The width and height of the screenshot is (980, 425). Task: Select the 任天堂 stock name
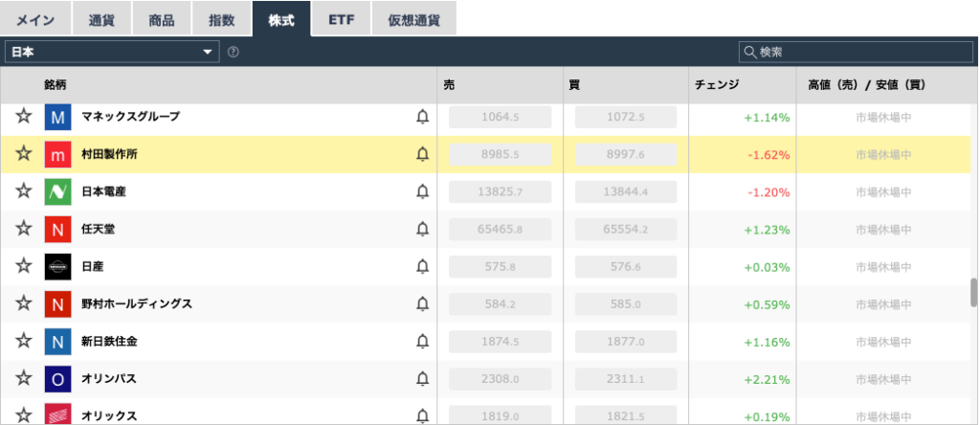99,230
